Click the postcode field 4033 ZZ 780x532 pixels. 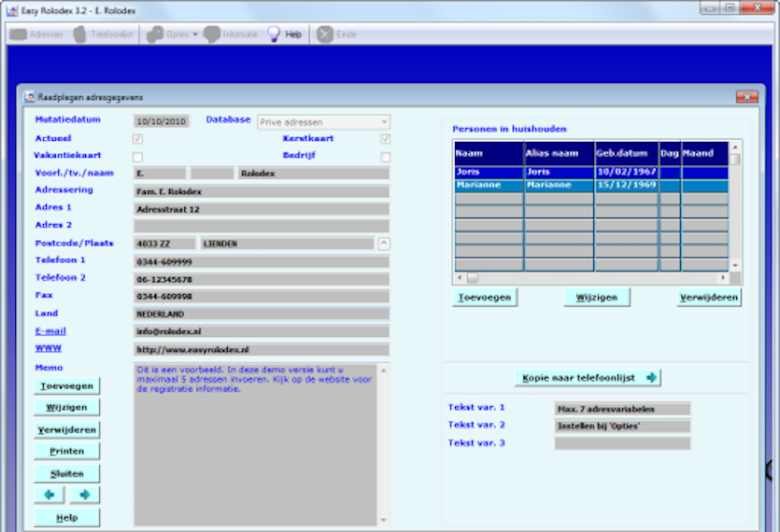164,244
